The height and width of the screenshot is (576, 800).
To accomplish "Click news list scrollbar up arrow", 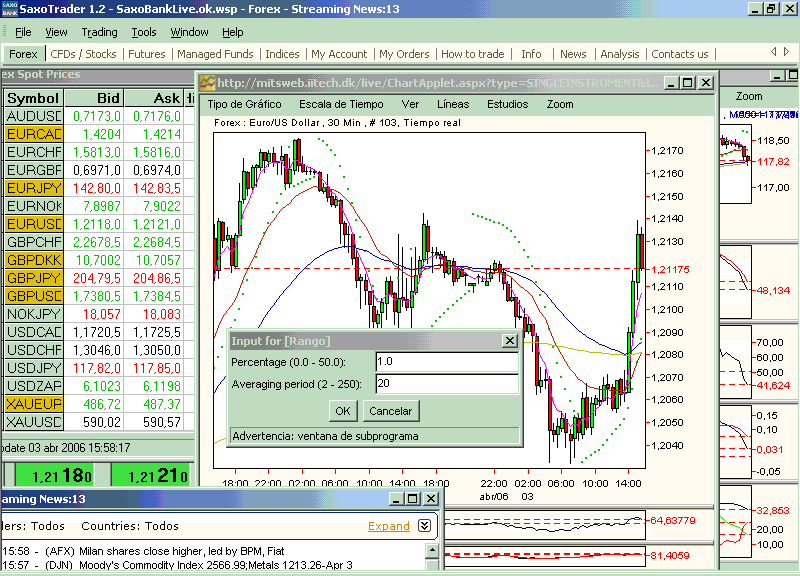I will point(432,550).
